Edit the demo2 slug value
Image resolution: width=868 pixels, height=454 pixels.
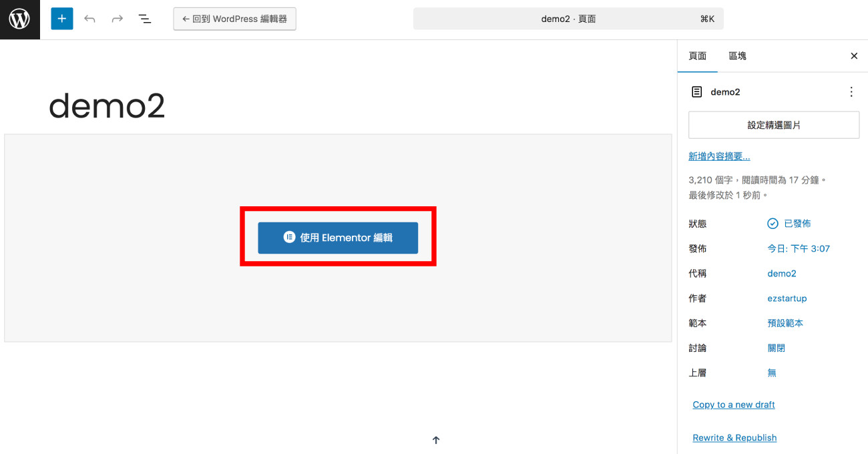tap(782, 274)
